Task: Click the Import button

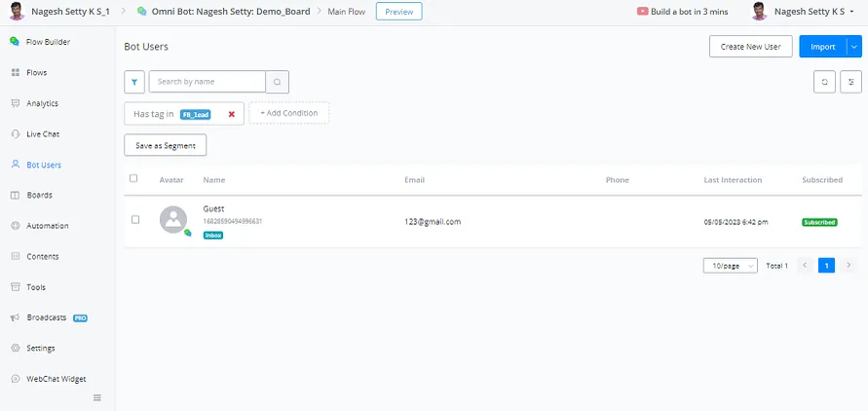Action: click(x=822, y=47)
